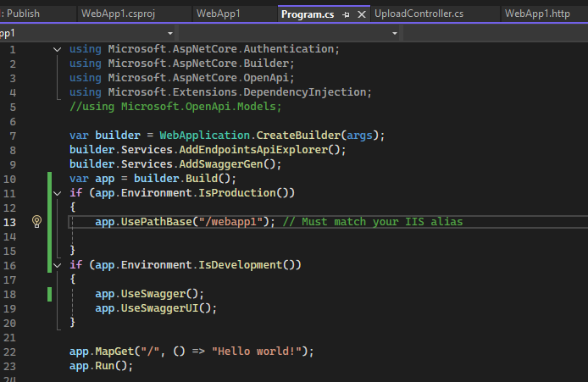
Task: Click AddSwaggerGen on line 9
Action: [x=221, y=163]
